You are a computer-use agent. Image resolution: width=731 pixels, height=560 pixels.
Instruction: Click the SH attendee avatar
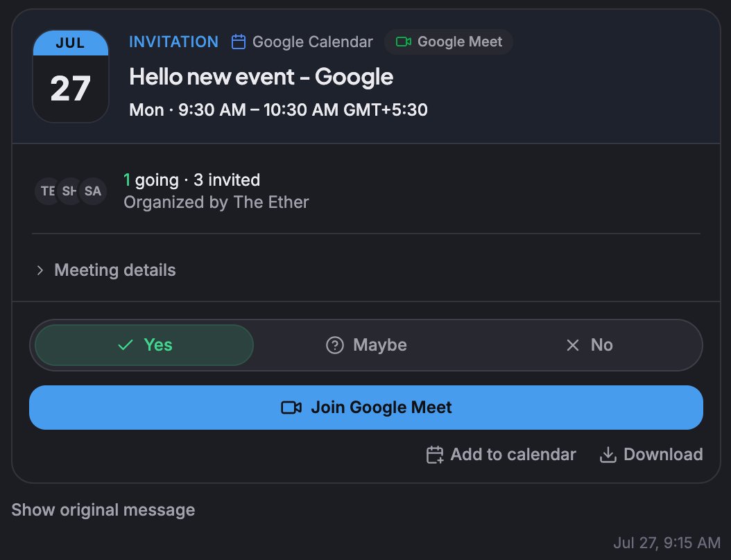[69, 191]
